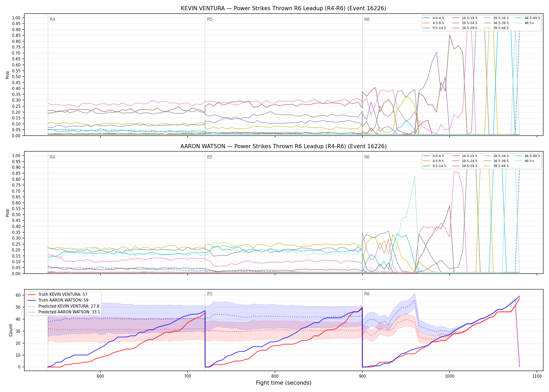Image resolution: width=549 pixels, height=392 pixels.
Task: Select '24.5-29.5' legend entry in Watson chart
Action: click(x=465, y=166)
